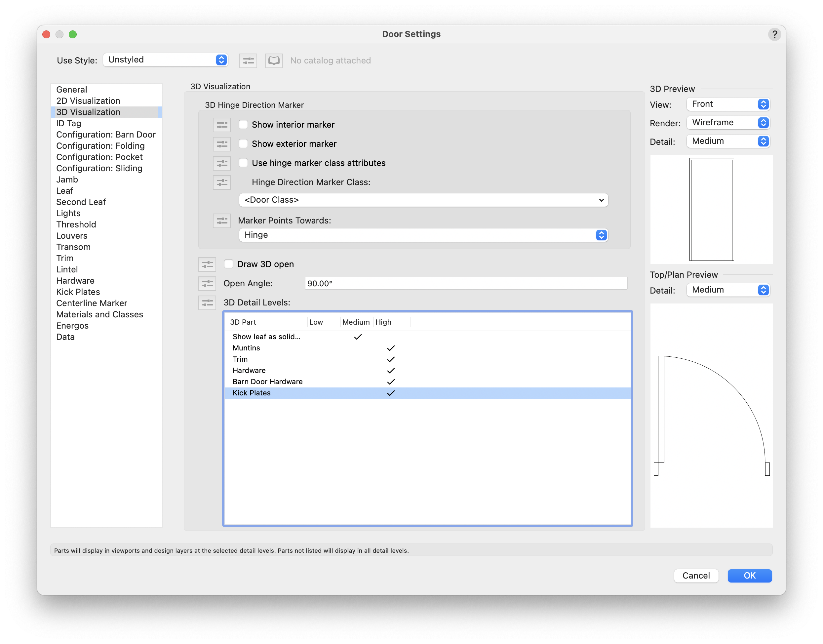Image resolution: width=823 pixels, height=644 pixels.
Task: Select the Muntins row in detail levels
Action: coord(246,348)
